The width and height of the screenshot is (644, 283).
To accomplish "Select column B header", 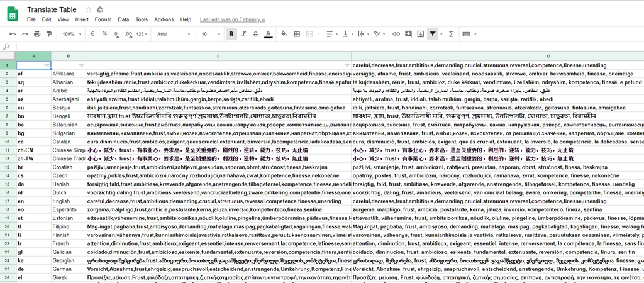I will point(69,56).
